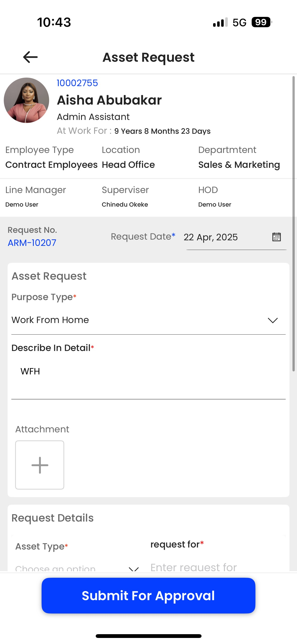Open employee ID 10002755 link
The image size is (297, 644).
(77, 83)
